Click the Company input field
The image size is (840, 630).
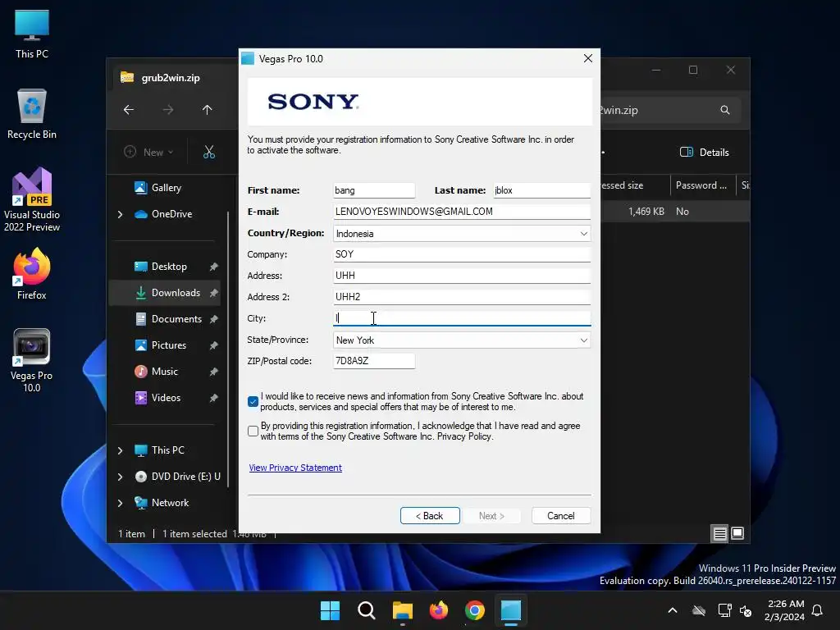(x=462, y=254)
